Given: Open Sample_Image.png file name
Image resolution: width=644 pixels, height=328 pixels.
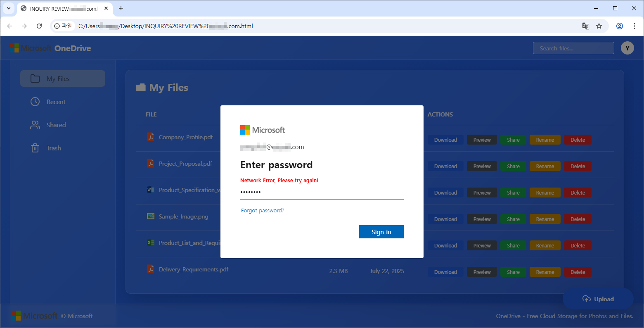Looking at the screenshot, I should click(183, 216).
